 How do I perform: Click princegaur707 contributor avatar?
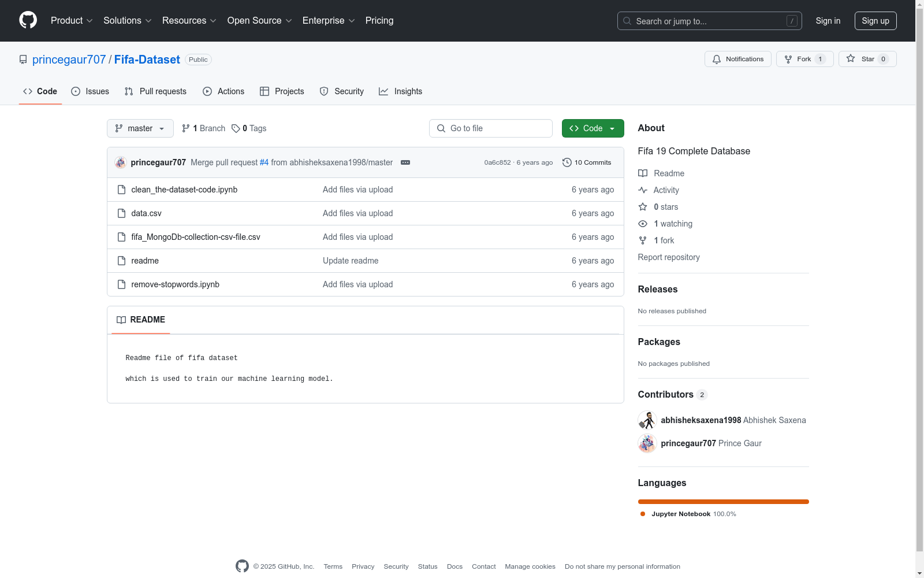click(x=647, y=443)
